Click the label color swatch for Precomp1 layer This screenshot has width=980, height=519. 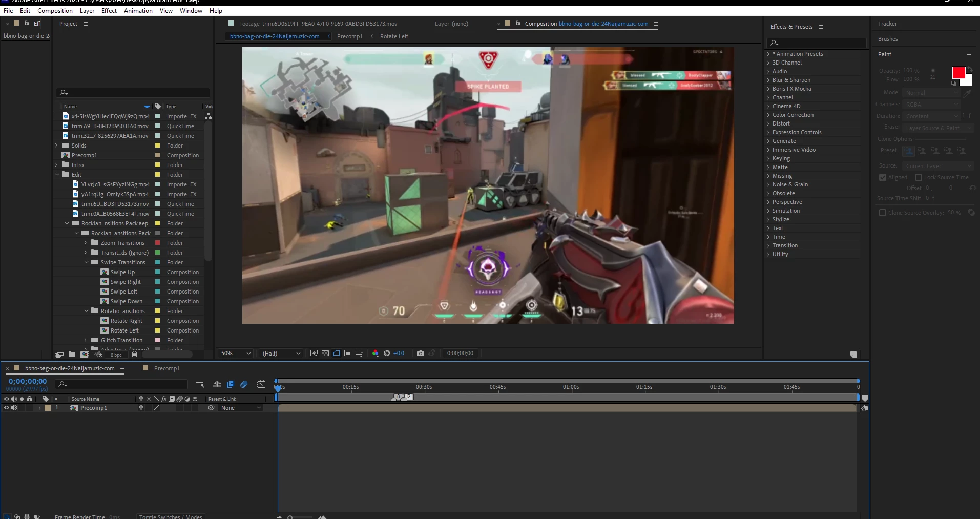(x=48, y=408)
